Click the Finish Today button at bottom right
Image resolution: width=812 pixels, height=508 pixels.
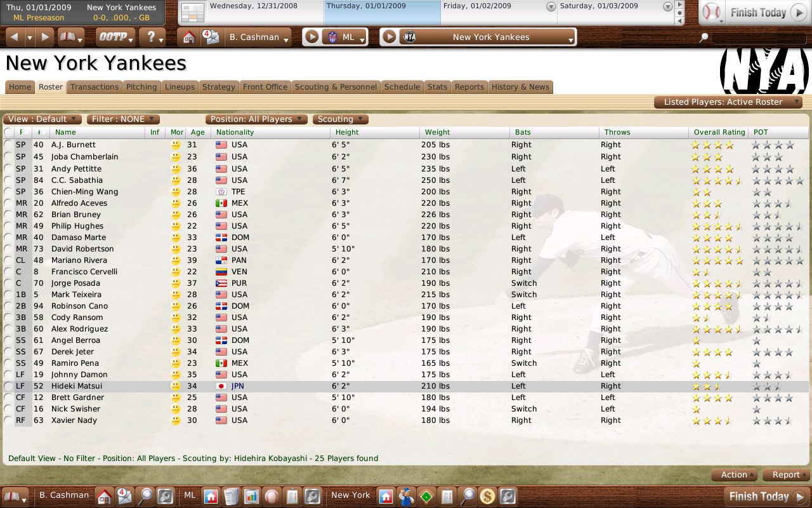[767, 497]
